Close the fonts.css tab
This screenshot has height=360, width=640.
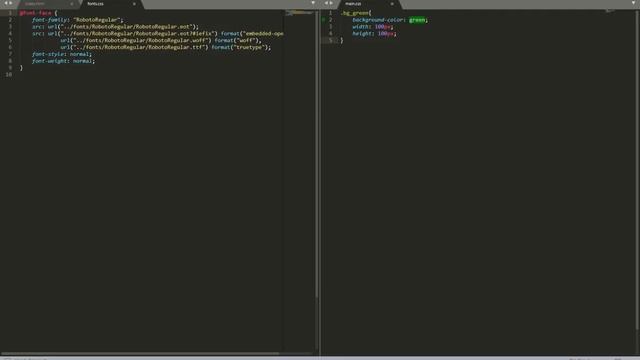click(134, 4)
